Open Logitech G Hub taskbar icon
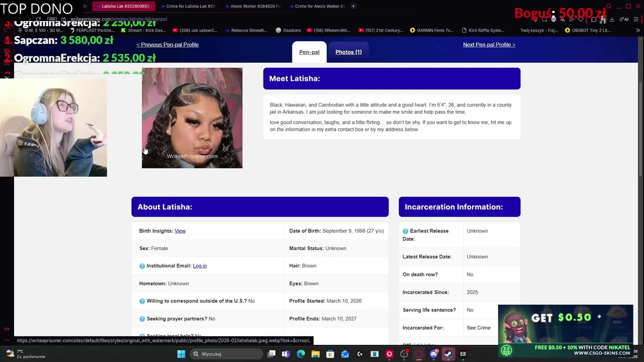This screenshot has width=644, height=362. (360, 354)
